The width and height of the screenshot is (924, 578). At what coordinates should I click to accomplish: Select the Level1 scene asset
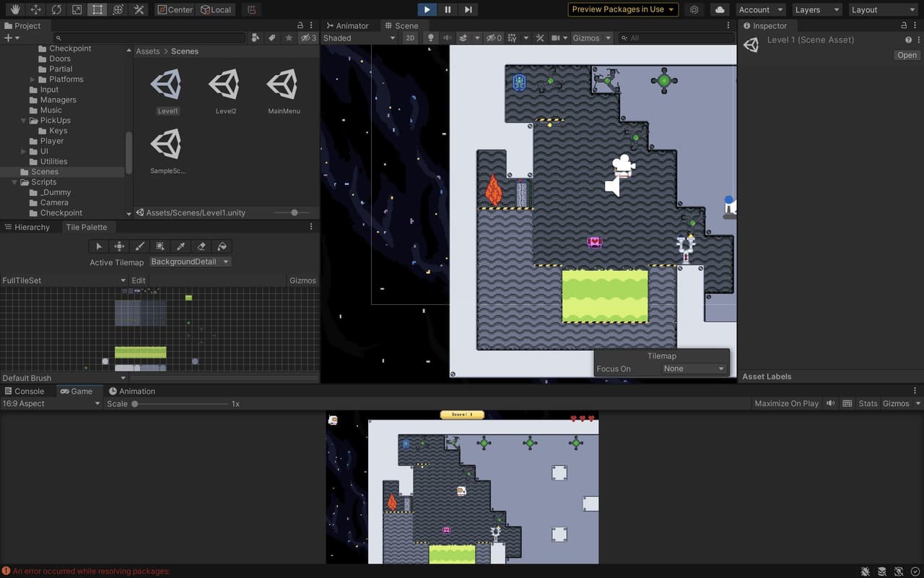(x=167, y=90)
